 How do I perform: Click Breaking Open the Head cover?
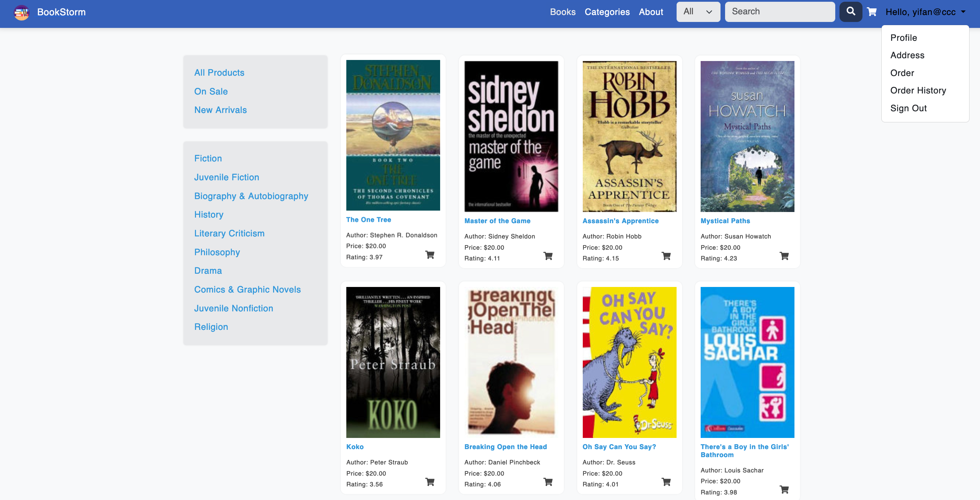tap(511, 362)
